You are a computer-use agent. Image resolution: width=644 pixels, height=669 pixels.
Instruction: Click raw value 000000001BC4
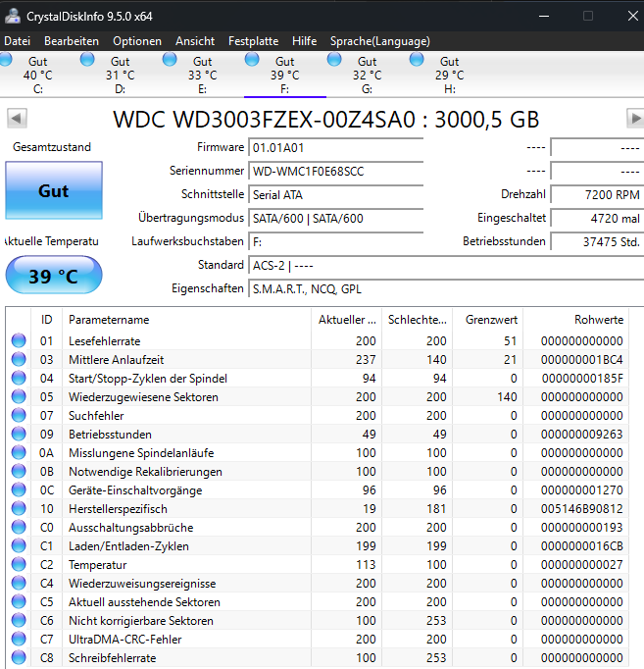pyautogui.click(x=582, y=360)
